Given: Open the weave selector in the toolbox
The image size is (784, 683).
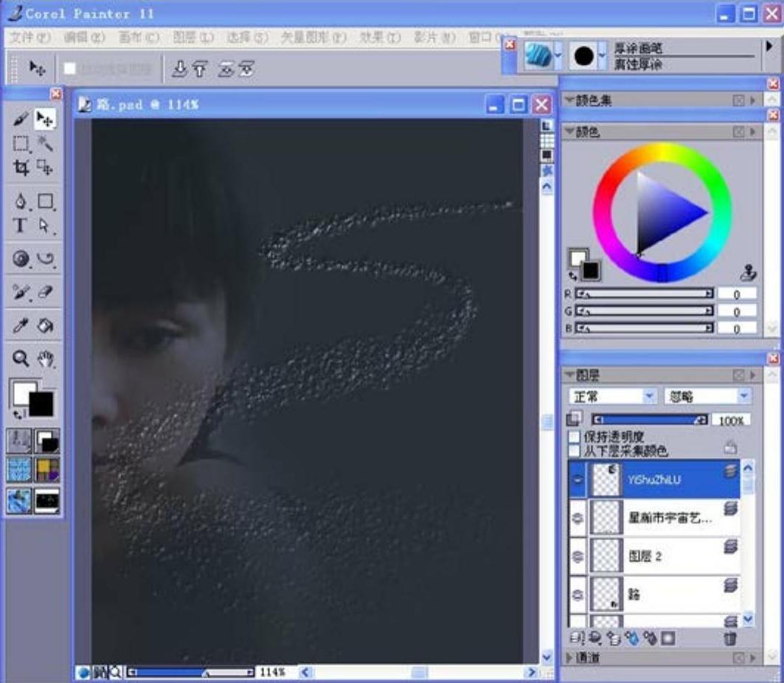Looking at the screenshot, I should tap(47, 470).
